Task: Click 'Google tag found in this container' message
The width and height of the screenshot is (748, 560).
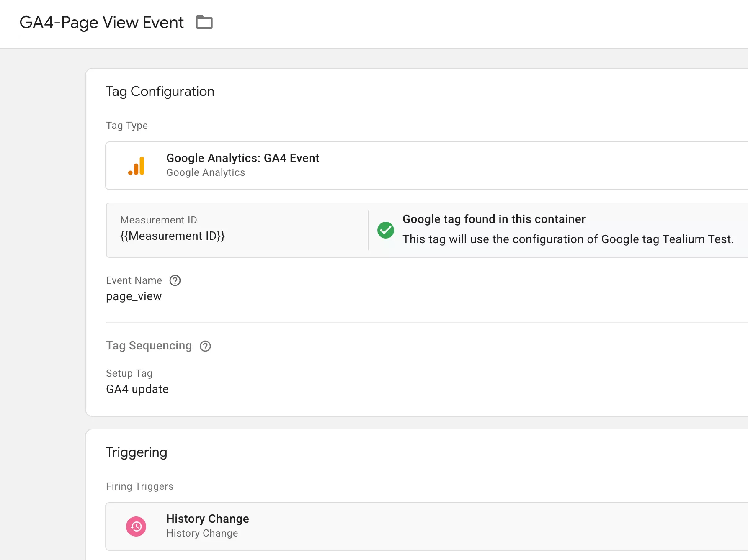Action: point(494,219)
